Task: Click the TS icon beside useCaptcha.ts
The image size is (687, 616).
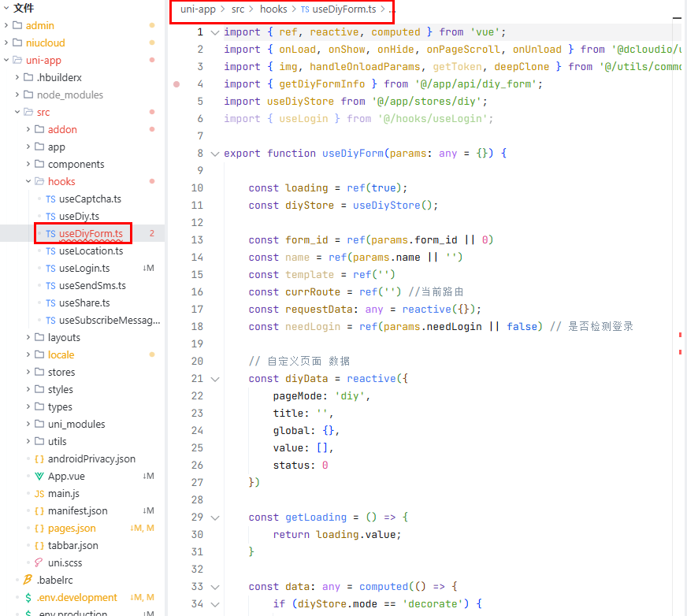Action: [50, 199]
